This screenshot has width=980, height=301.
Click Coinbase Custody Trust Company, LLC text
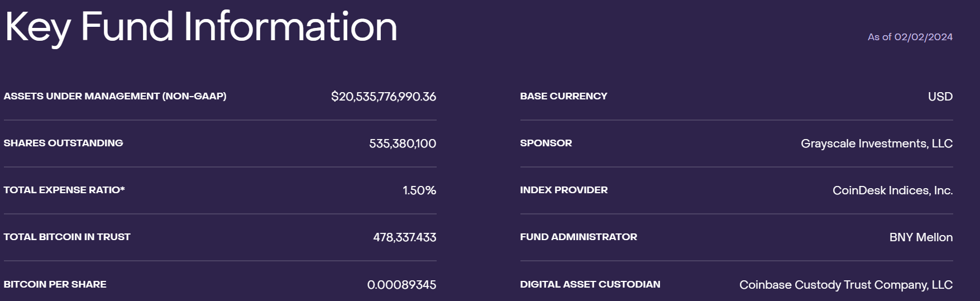845,285
